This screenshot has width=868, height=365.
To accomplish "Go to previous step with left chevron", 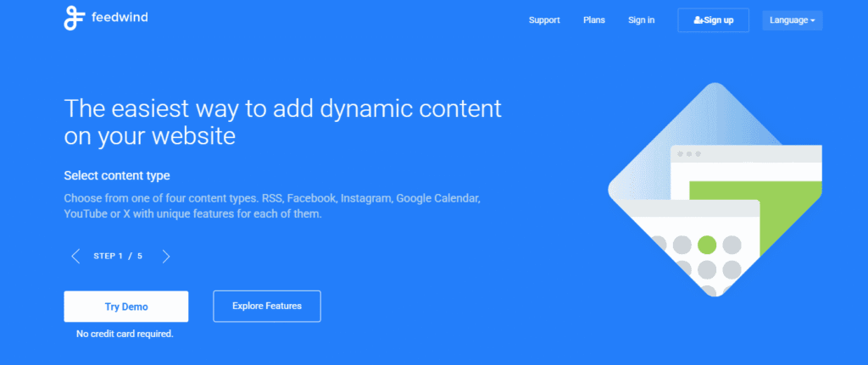I will 75,256.
